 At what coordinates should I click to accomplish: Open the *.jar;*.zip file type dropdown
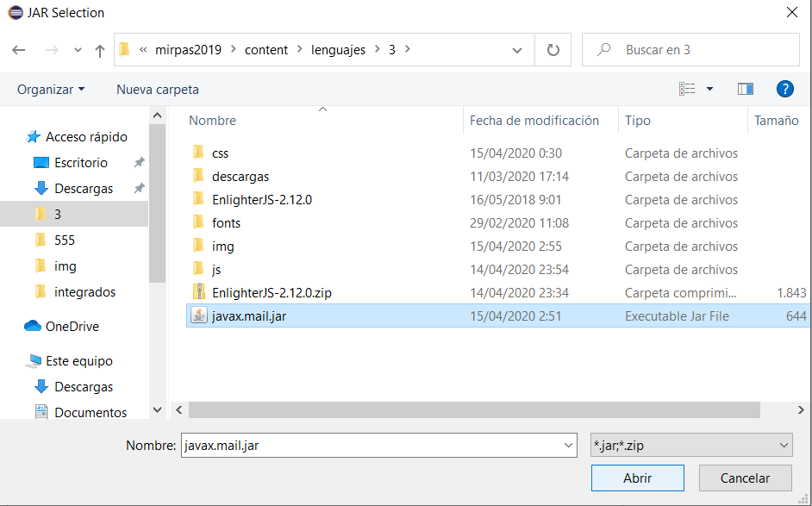tap(691, 446)
